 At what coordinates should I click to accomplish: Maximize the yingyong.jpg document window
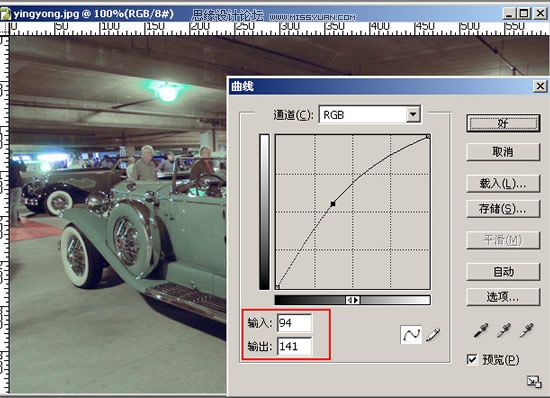[x=524, y=14]
